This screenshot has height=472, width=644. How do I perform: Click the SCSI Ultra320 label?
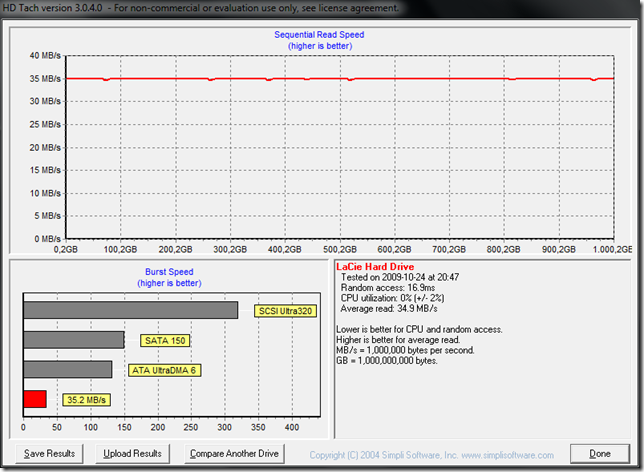[285, 311]
